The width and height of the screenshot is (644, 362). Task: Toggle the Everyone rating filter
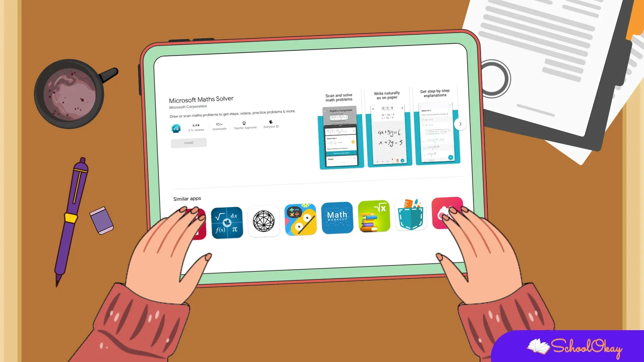coord(271,126)
